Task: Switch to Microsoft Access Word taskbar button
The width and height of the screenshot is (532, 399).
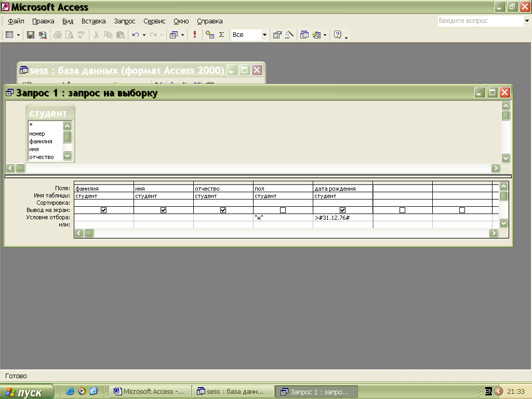Action: [150, 392]
